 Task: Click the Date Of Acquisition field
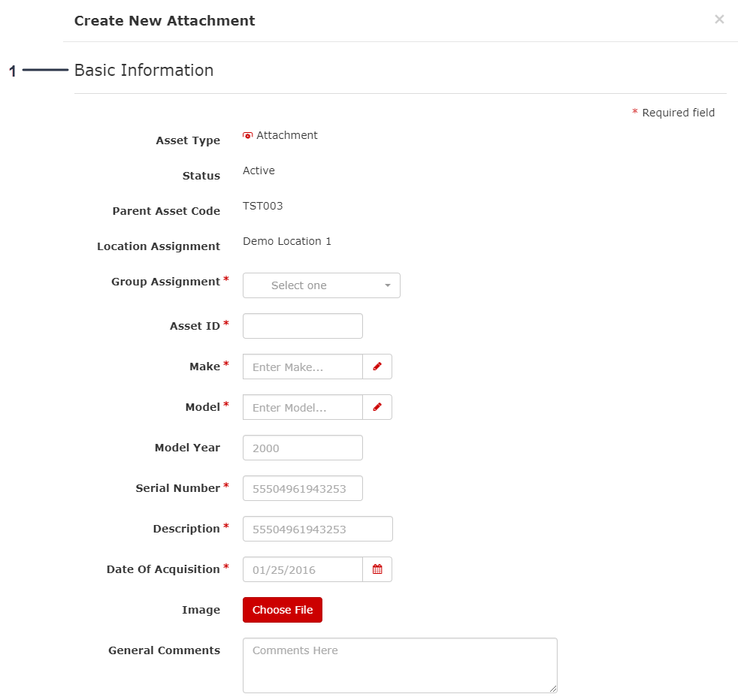(302, 569)
